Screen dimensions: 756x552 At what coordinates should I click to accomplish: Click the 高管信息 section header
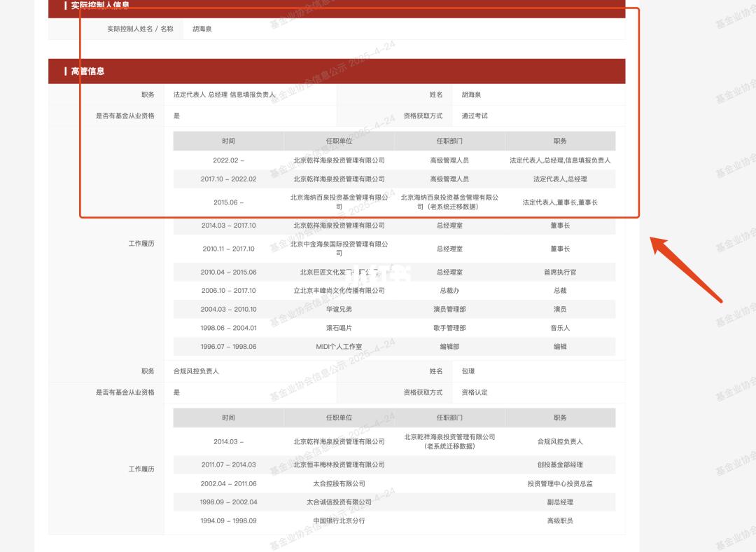[x=337, y=71]
